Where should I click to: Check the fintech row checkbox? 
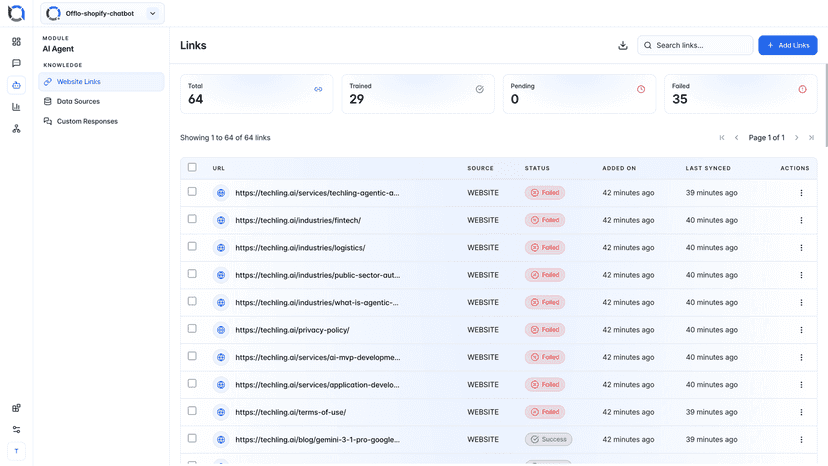coord(192,219)
